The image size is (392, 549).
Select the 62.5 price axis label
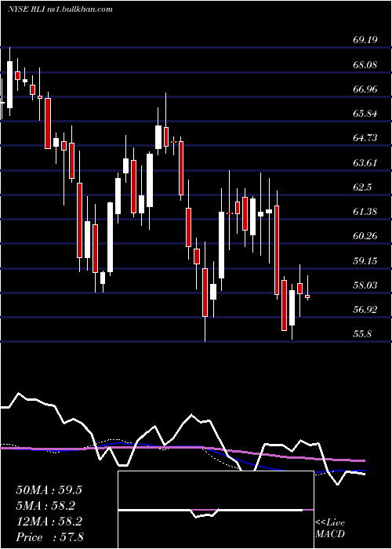pos(362,187)
